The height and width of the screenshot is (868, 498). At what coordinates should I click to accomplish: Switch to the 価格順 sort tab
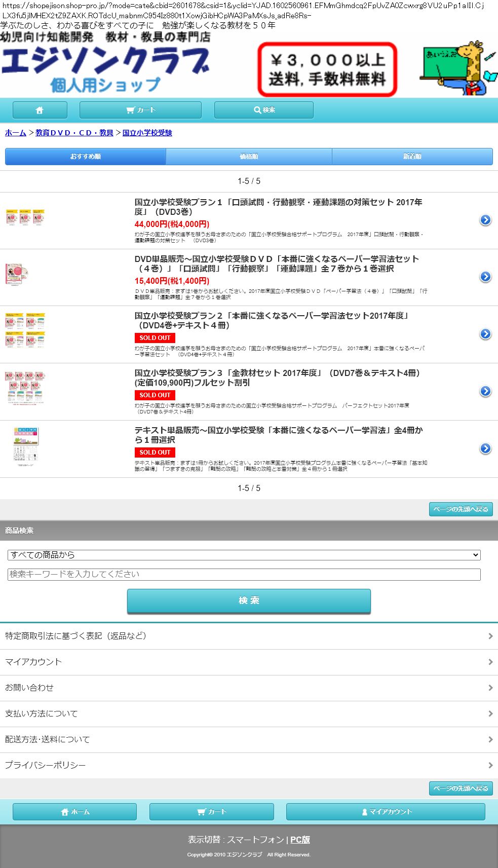tap(249, 157)
